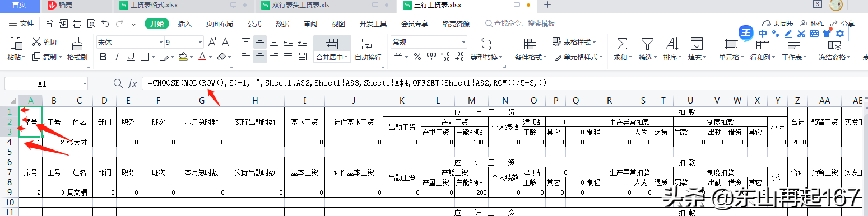868x216 pixels.
Task: Switch to 公式 Formulas tab
Action: coord(254,24)
